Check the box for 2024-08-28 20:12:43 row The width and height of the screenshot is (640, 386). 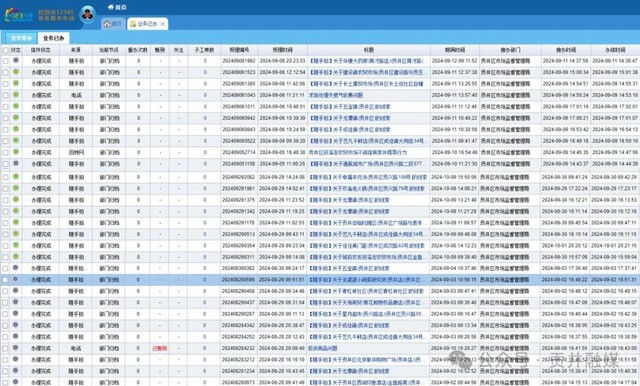pos(5,337)
